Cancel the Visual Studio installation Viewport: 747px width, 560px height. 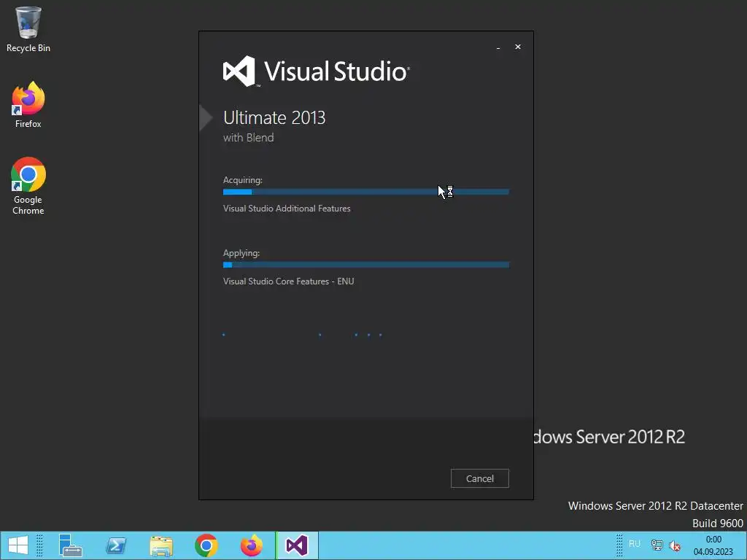(x=480, y=478)
